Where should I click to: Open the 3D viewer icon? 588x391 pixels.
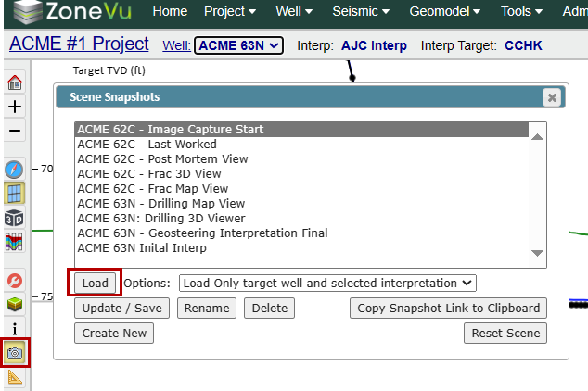14,218
